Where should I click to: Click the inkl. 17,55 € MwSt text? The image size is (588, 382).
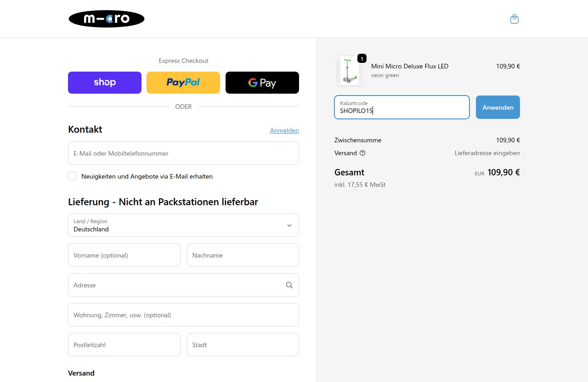360,185
